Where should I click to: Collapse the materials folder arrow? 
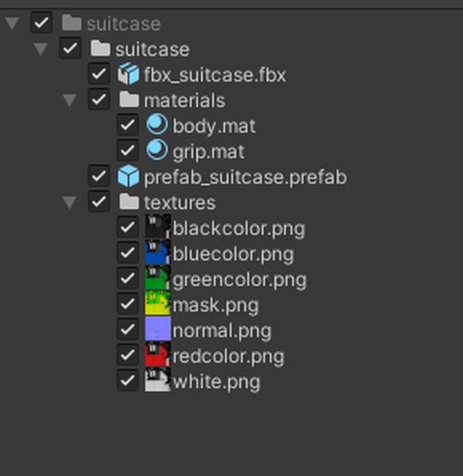[70, 100]
